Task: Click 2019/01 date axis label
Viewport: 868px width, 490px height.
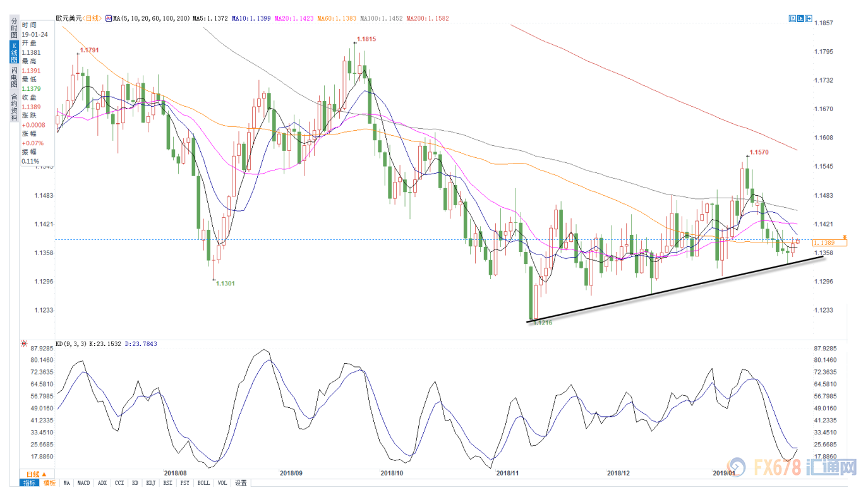Action: 724,472
